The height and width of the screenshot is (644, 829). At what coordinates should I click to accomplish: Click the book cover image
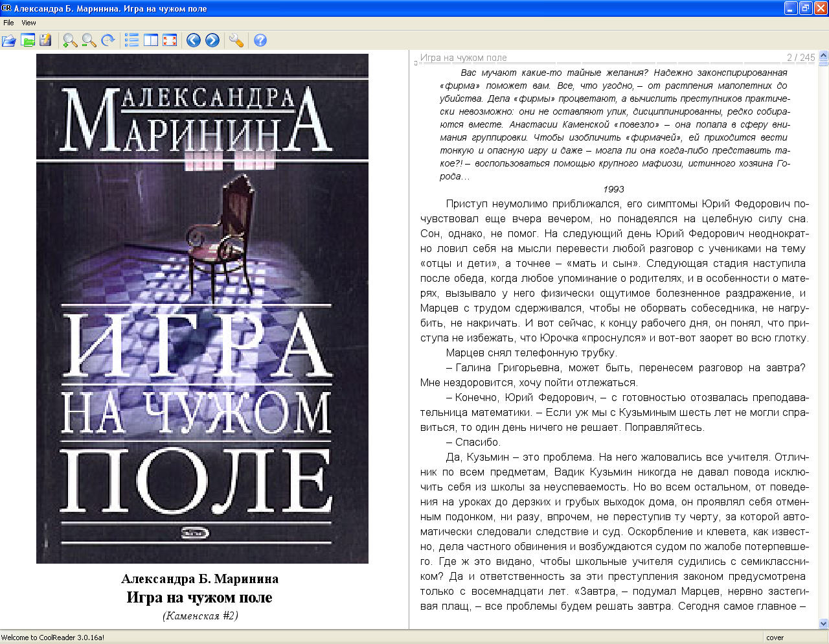point(202,308)
